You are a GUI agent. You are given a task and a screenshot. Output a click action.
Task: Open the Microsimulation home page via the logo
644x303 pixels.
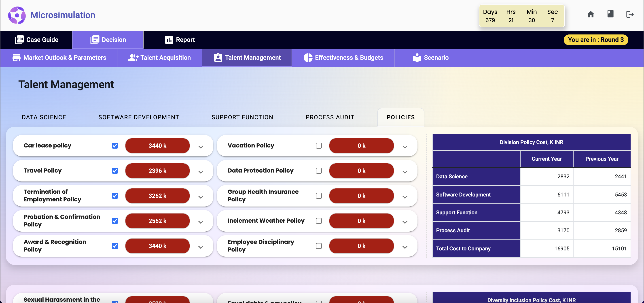click(17, 15)
